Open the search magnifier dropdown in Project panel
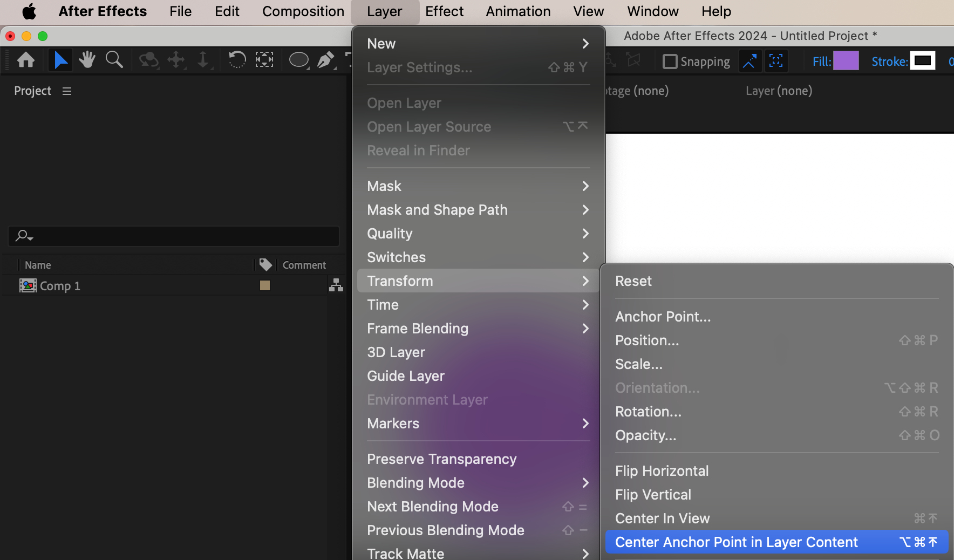Viewport: 954px width, 560px height. (x=24, y=236)
